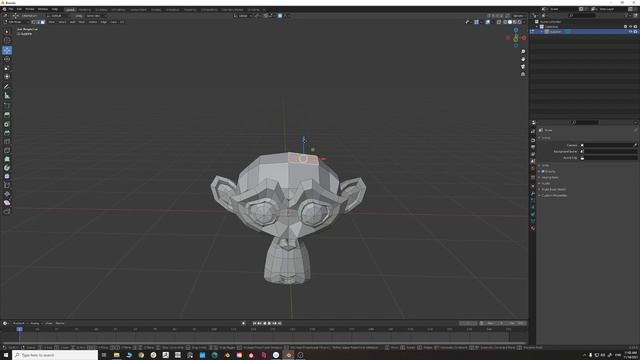This screenshot has width=640, height=360.
Task: Select the Add Cube tool
Action: [x=7, y=105]
